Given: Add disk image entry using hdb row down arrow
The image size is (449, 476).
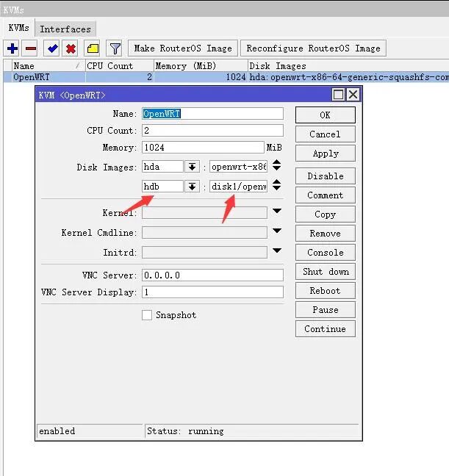Looking at the screenshot, I should coord(276,188).
